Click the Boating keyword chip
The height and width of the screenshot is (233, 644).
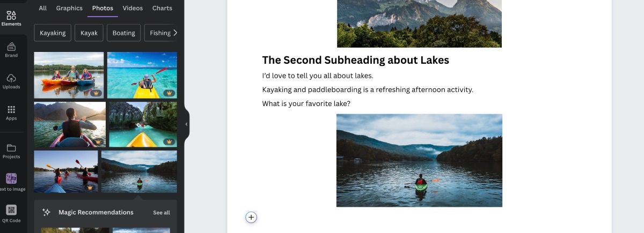(x=123, y=33)
